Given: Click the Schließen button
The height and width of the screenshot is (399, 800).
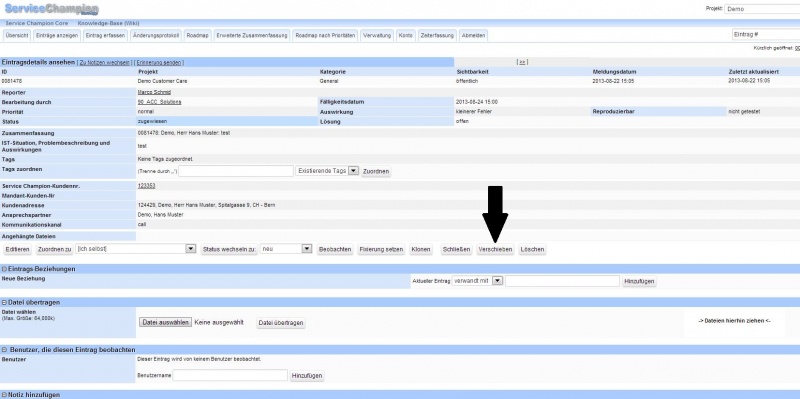Looking at the screenshot, I should click(x=456, y=250).
